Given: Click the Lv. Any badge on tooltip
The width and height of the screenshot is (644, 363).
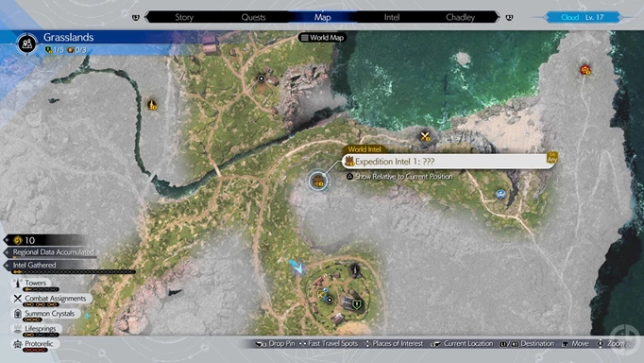Looking at the screenshot, I should click(552, 158).
